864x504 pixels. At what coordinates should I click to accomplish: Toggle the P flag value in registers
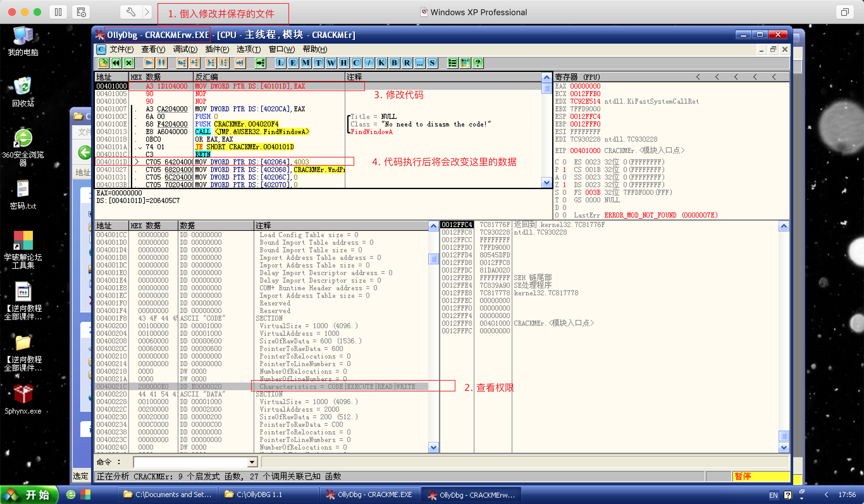coord(564,169)
